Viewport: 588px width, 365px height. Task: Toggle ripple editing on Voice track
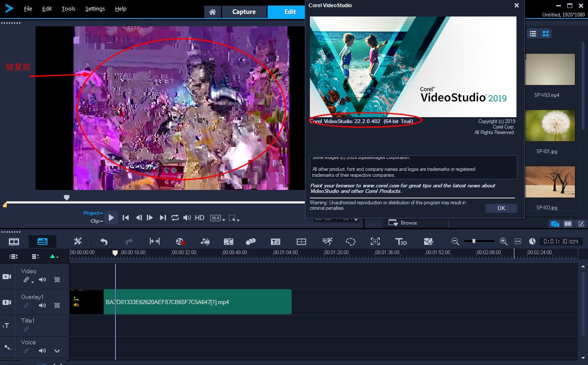[x=26, y=351]
